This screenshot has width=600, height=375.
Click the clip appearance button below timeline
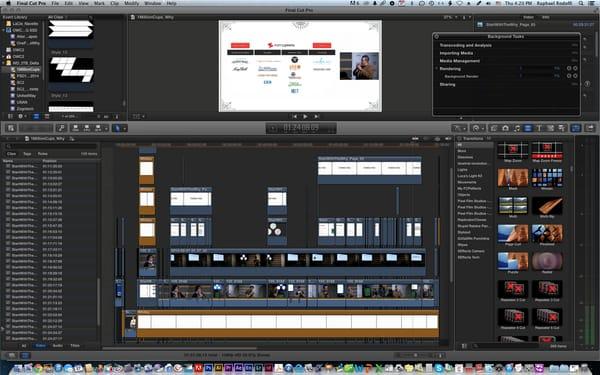[441, 355]
